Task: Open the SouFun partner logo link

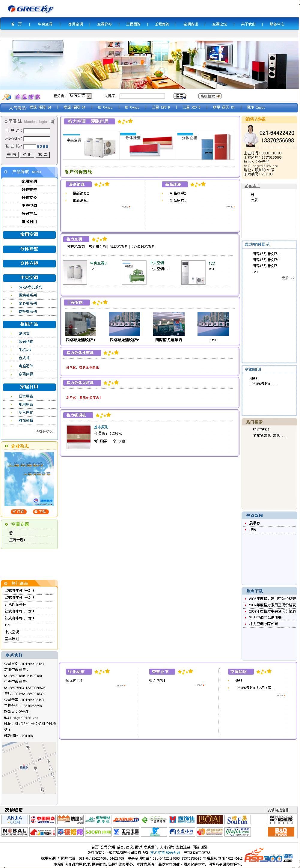Action: [x=237, y=819]
